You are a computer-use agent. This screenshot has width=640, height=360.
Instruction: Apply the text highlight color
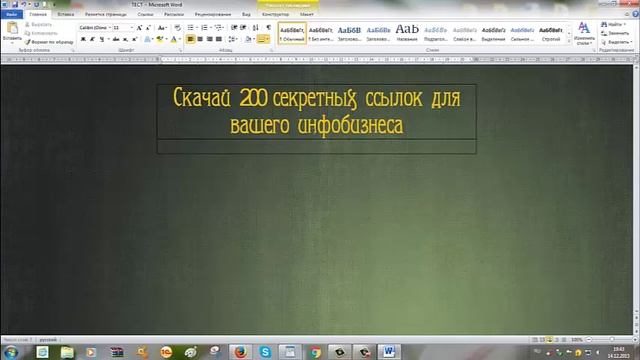pyautogui.click(x=160, y=39)
